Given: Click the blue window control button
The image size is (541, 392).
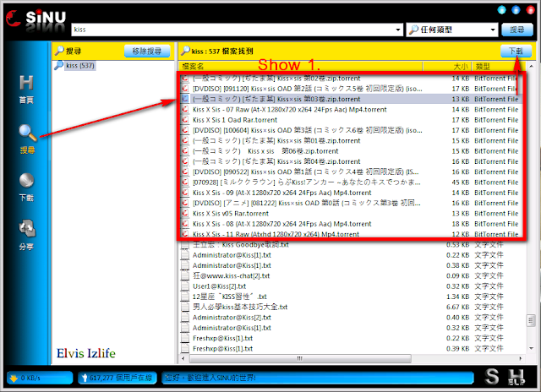Looking at the screenshot, I should pos(516,9).
